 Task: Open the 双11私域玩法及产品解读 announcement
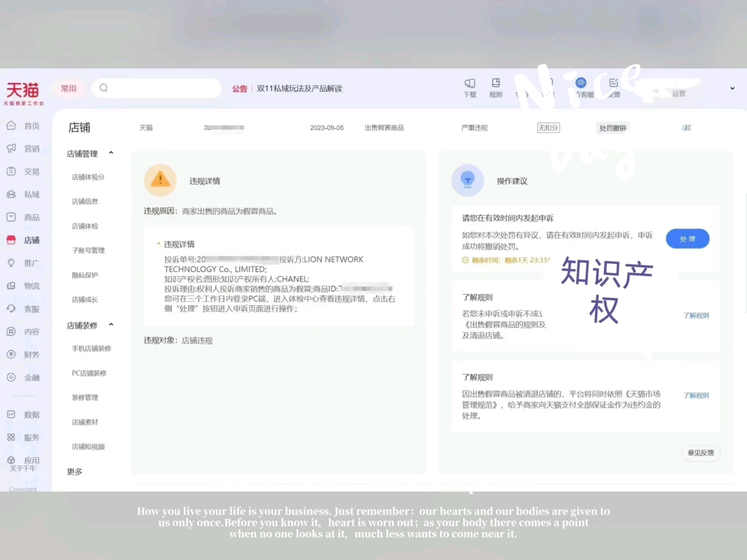click(x=299, y=89)
